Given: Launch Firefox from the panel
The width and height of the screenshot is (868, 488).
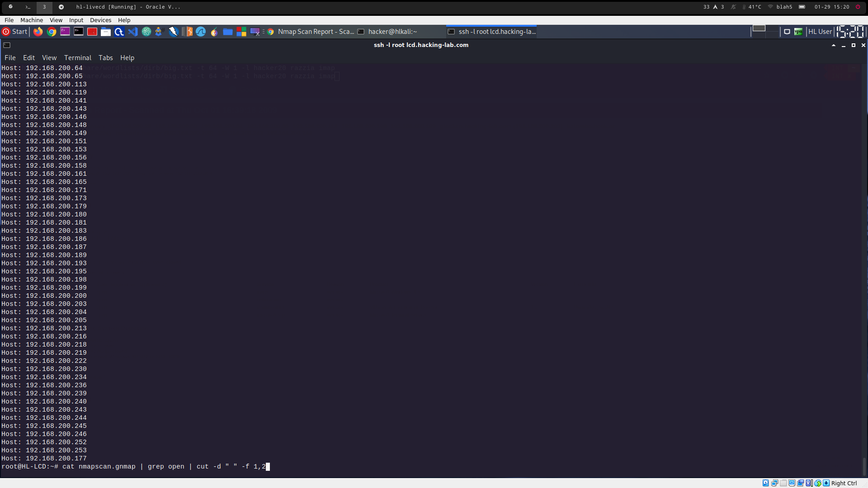Looking at the screenshot, I should (38, 32).
